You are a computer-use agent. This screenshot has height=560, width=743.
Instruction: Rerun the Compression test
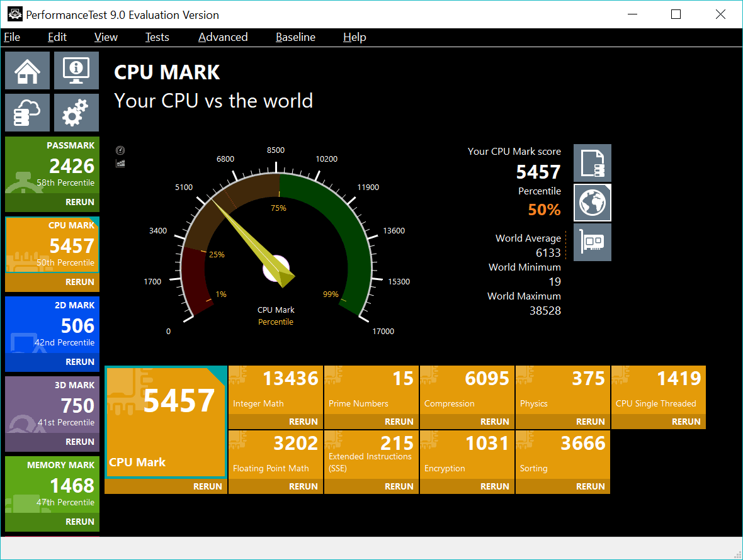pyautogui.click(x=467, y=422)
